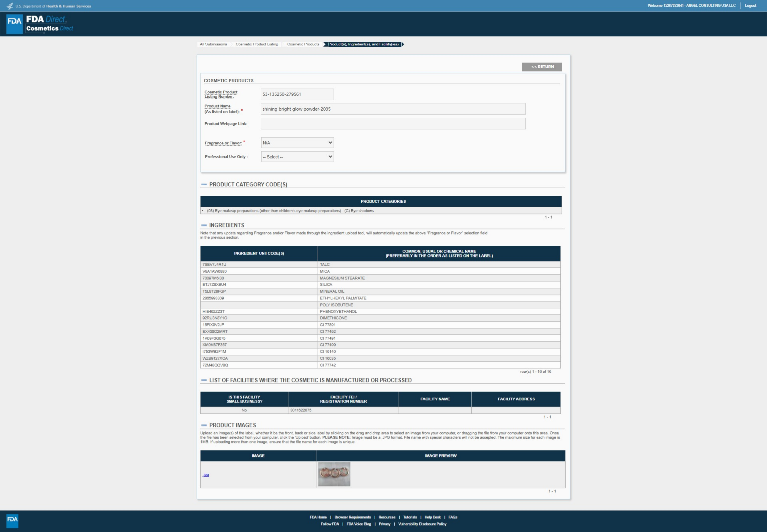Viewport: 767px width, 532px height.
Task: Collapse the Product Category Code(s) section
Action: click(x=204, y=184)
